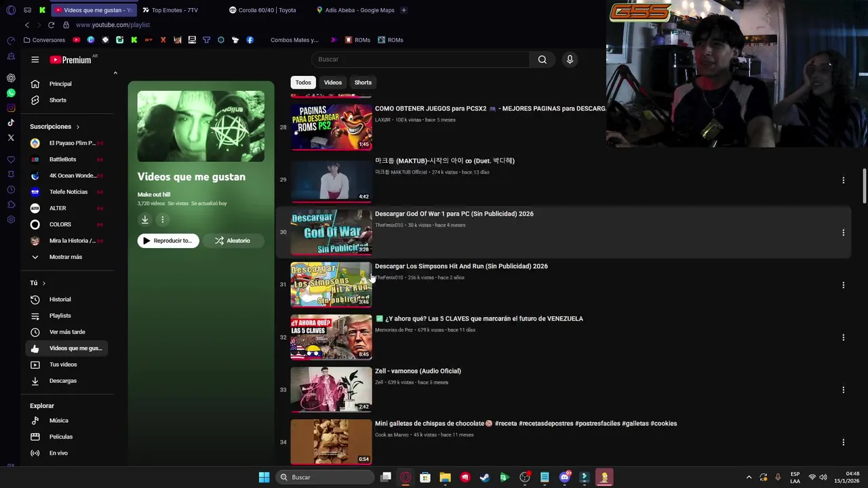
Task: Expand the 'Tú' section arrow
Action: (x=43, y=283)
